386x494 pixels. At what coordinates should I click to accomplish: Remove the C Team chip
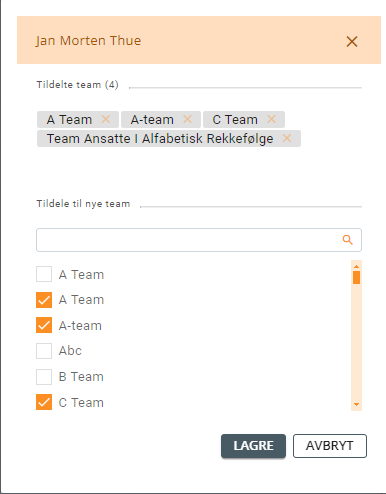(272, 119)
